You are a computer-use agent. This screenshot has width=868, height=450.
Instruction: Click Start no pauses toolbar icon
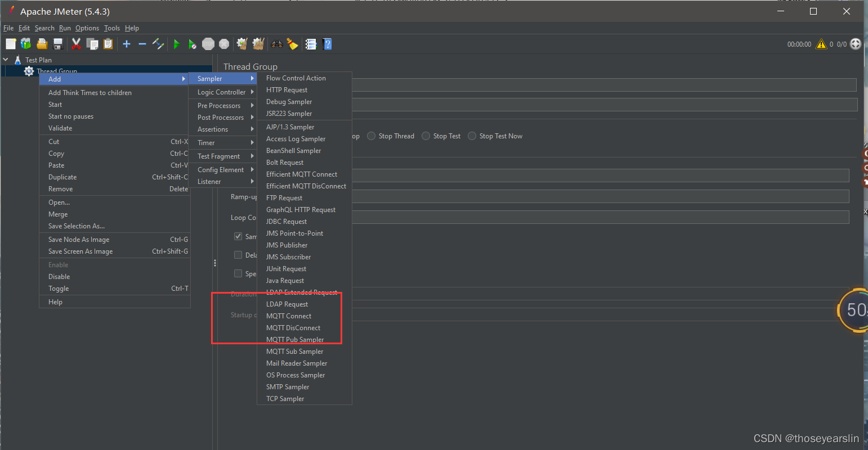pyautogui.click(x=193, y=44)
